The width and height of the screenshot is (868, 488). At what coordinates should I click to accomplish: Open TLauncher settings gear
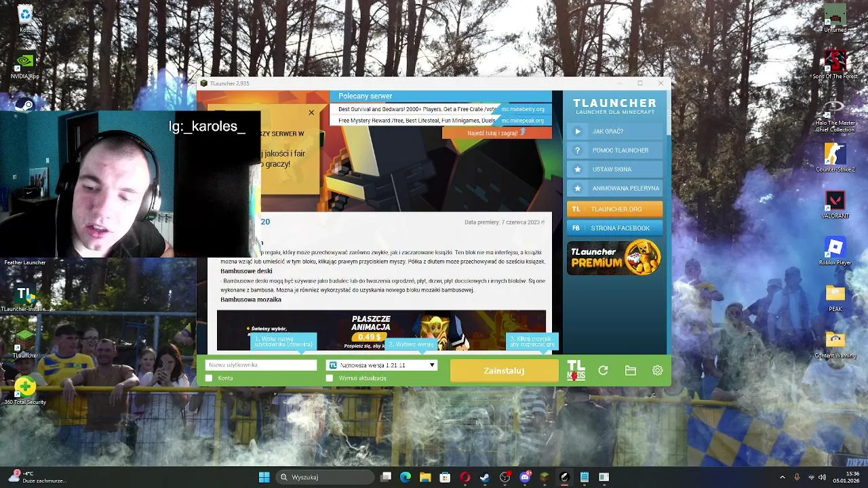point(657,371)
